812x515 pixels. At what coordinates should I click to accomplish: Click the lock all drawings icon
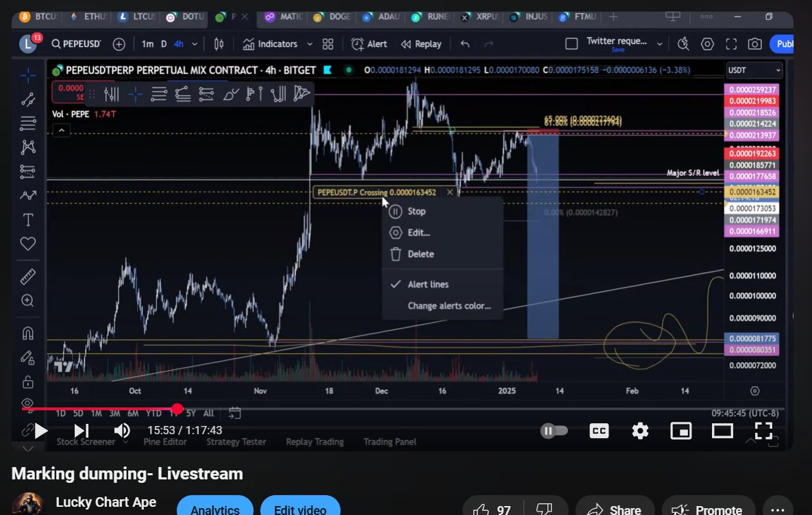[28, 382]
